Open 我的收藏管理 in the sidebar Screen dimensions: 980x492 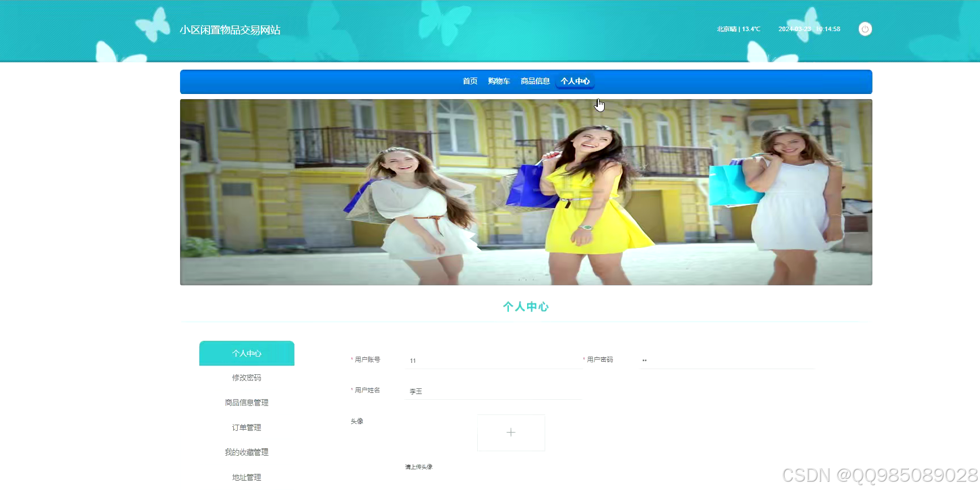247,452
